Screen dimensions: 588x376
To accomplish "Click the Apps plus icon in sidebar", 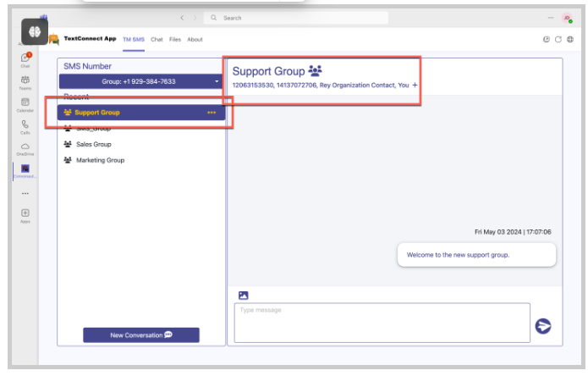I will click(25, 214).
